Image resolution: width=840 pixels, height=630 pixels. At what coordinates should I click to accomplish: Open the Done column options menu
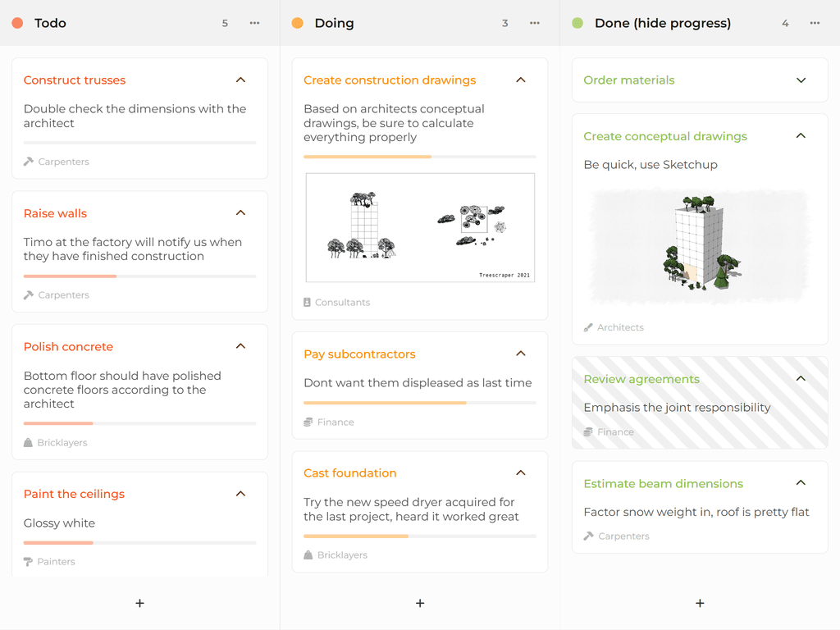tap(815, 23)
